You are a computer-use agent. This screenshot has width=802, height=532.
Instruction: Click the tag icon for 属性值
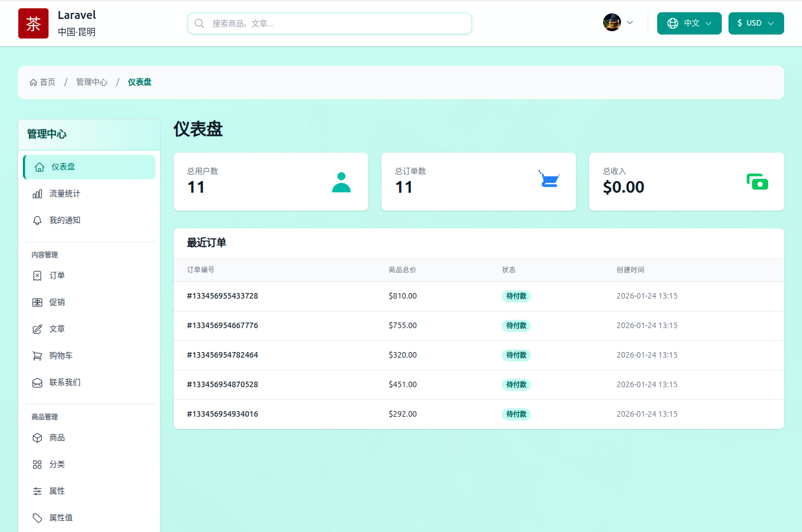[37, 518]
